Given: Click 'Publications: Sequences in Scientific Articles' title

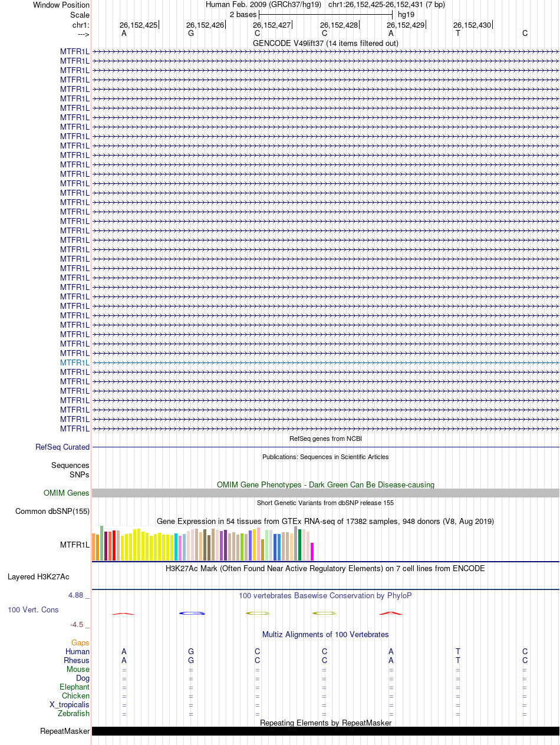Looking at the screenshot, I should pyautogui.click(x=325, y=457).
